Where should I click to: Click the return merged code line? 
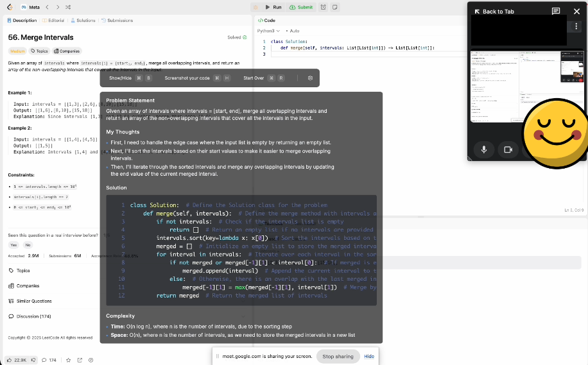tap(178, 296)
